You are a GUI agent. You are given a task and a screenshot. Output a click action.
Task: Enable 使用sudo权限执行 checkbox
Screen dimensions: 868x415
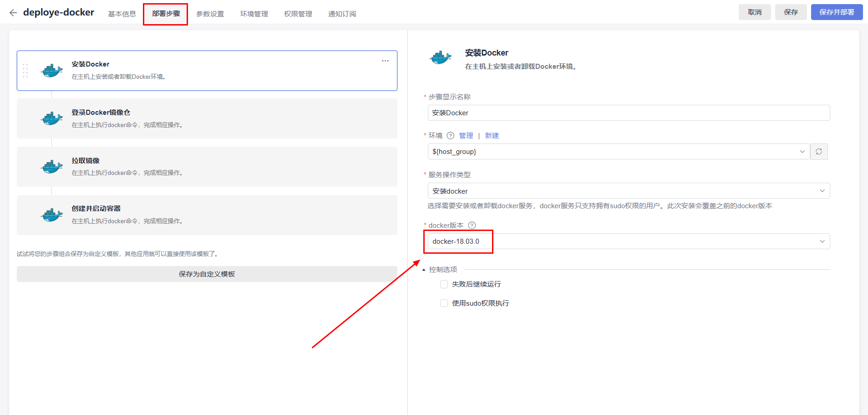444,303
